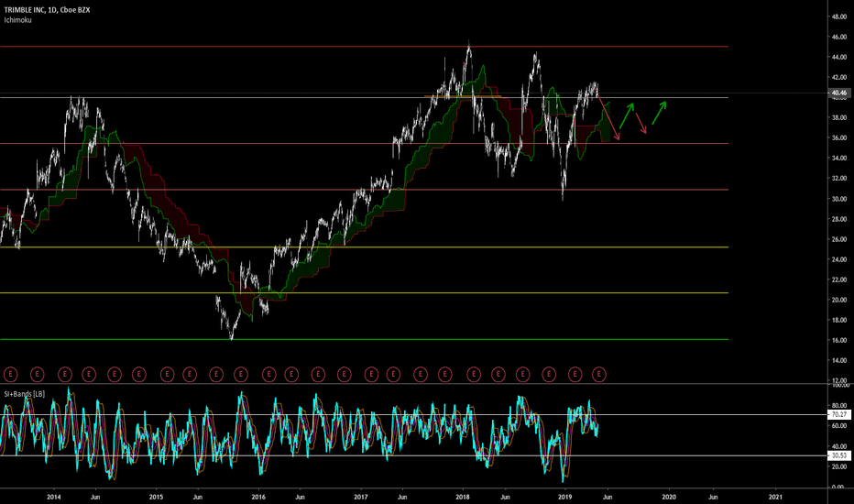
Task: Click the 2015 label on time axis
Action: coord(156,497)
